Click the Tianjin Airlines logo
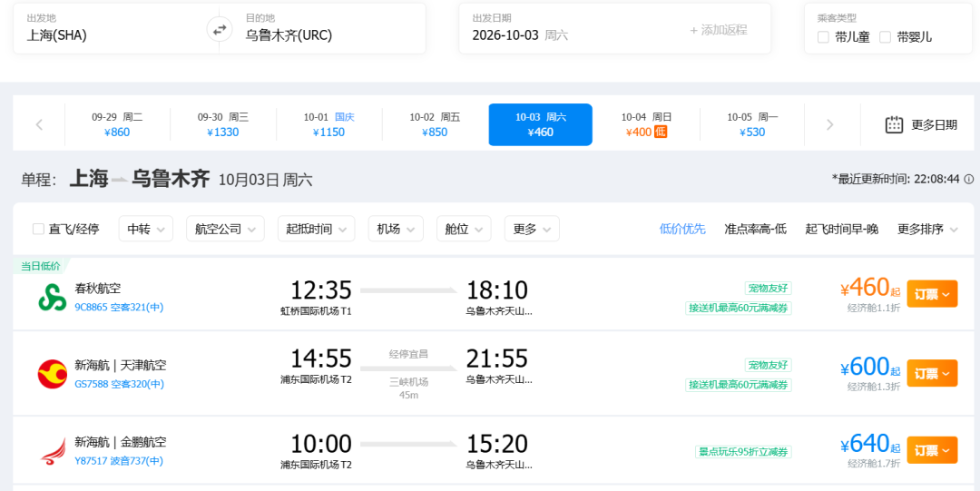 click(x=53, y=374)
